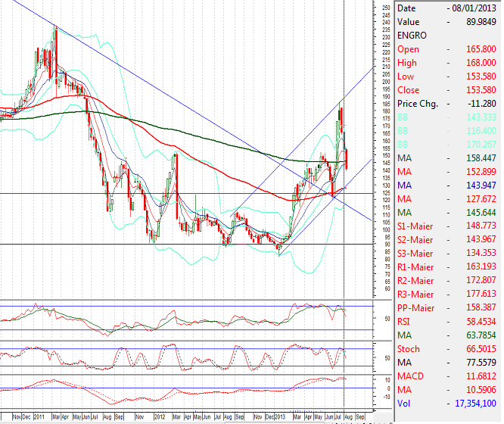
Task: Click the Value reading 89.9849
Action: point(482,22)
